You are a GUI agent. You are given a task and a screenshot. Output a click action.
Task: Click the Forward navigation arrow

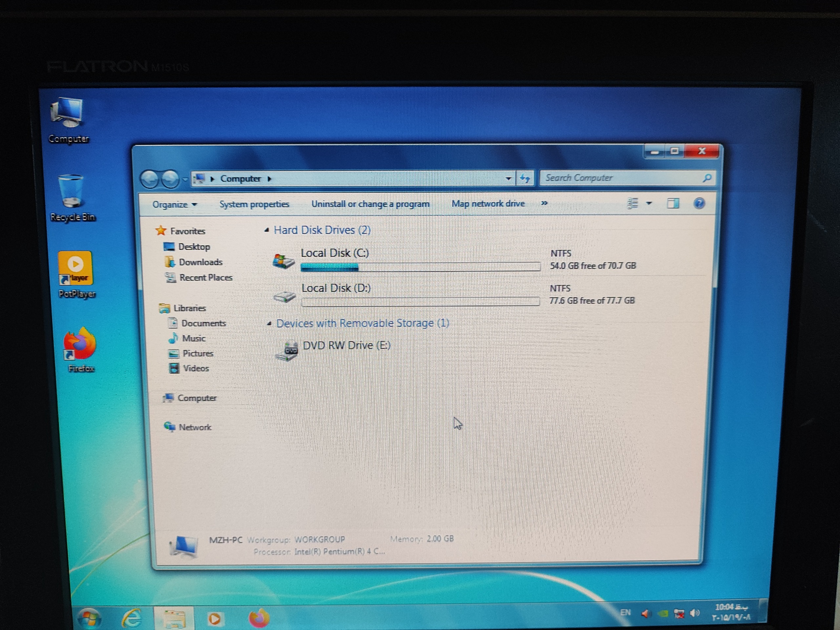coord(170,179)
